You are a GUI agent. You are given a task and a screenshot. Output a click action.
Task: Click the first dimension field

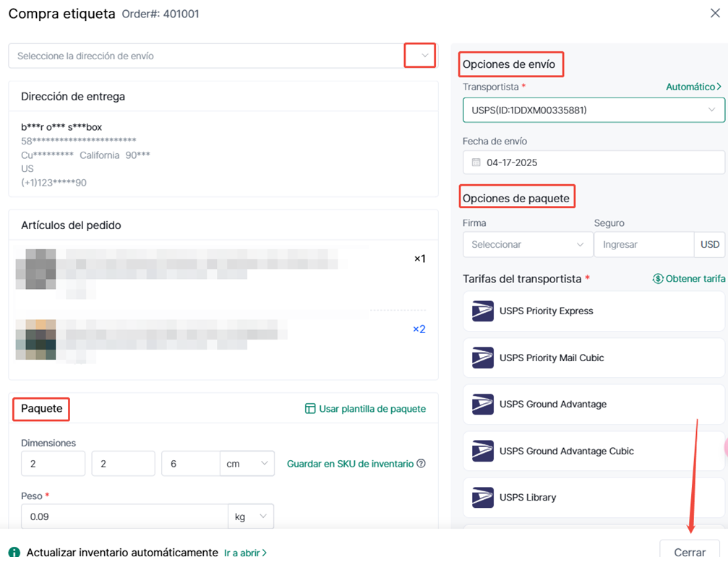pyautogui.click(x=53, y=464)
